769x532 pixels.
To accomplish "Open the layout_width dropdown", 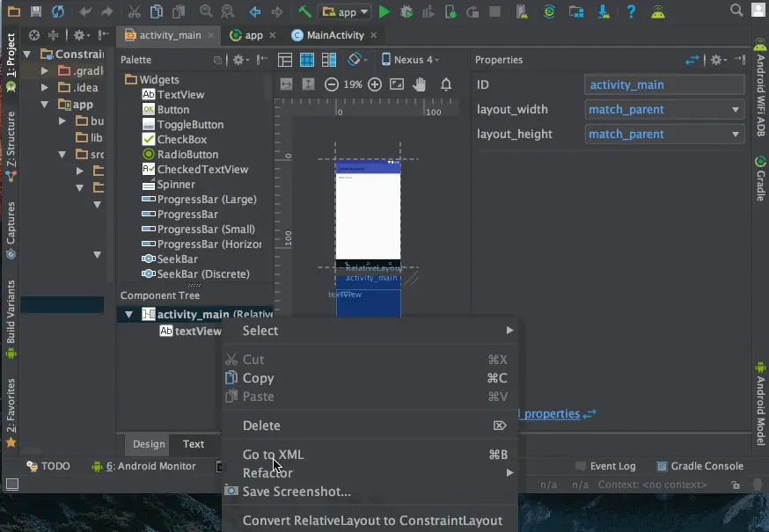I will pos(664,110).
